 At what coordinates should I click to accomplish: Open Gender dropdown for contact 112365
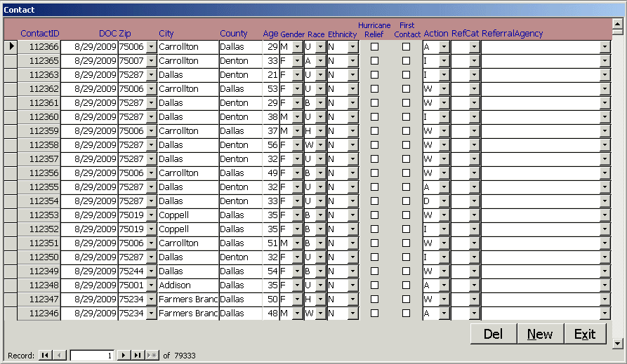297,61
